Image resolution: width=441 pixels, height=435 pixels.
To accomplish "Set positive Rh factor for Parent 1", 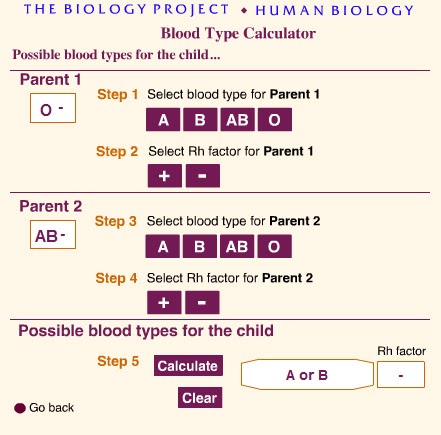I will tap(165, 176).
